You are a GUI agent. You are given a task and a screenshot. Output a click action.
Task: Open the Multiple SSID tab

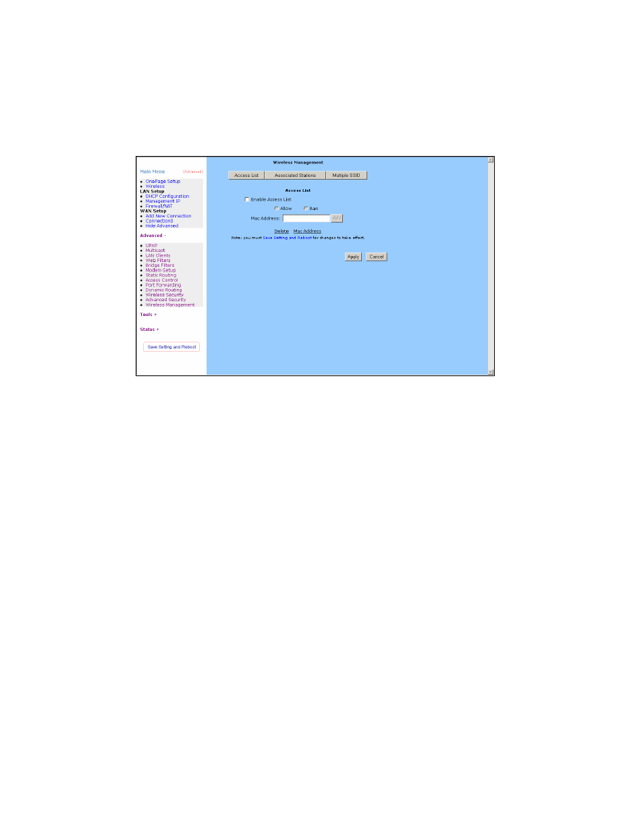click(346, 175)
